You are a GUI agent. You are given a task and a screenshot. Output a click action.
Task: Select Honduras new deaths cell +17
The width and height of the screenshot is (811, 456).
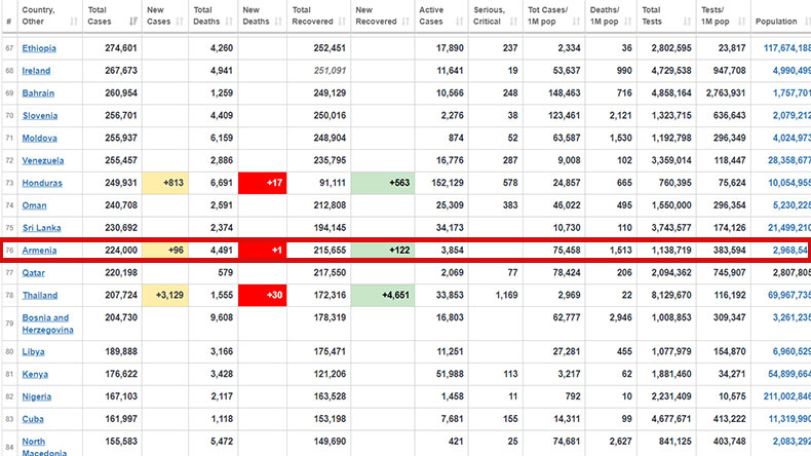point(262,183)
